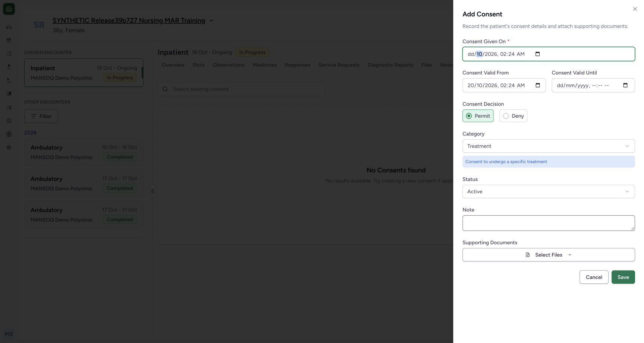Click into the Note text area
This screenshot has width=644, height=343.
point(548,223)
